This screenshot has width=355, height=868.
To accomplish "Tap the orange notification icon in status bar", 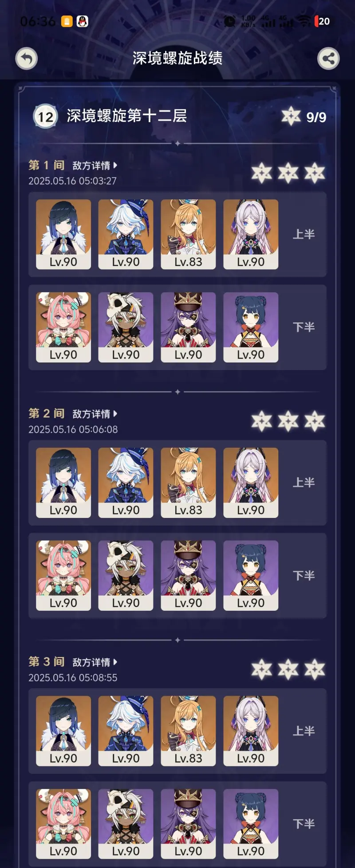I will 67,21.
